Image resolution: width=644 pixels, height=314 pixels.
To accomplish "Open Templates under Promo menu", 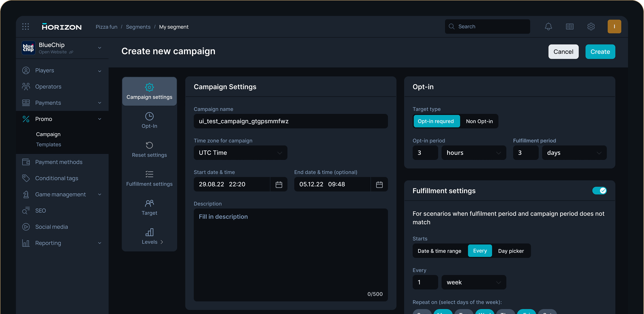I will (48, 144).
